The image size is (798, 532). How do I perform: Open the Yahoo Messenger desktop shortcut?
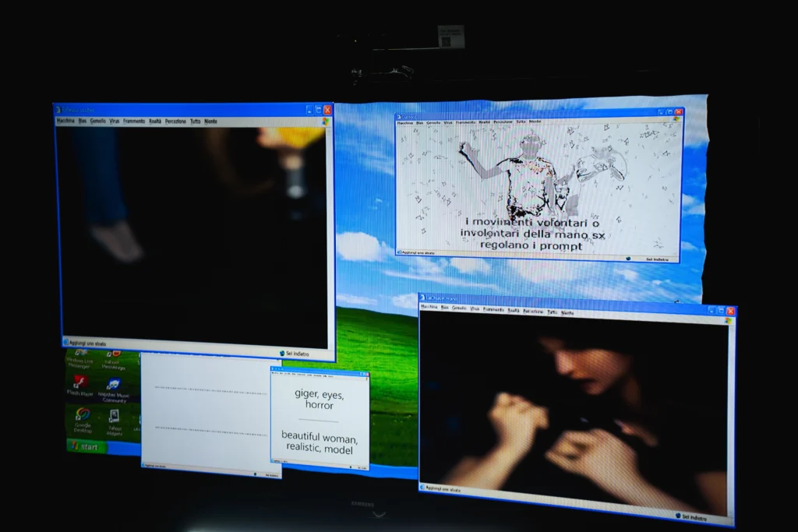(x=112, y=360)
